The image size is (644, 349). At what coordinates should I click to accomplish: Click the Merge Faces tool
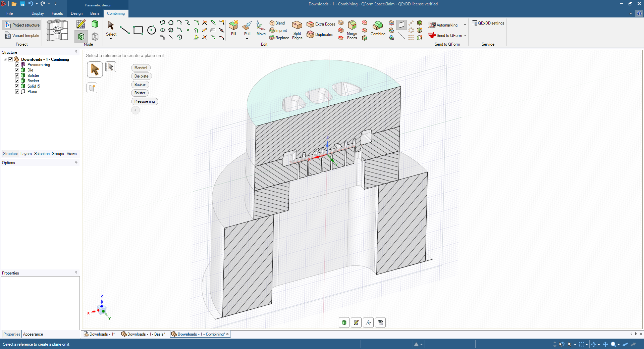[352, 30]
